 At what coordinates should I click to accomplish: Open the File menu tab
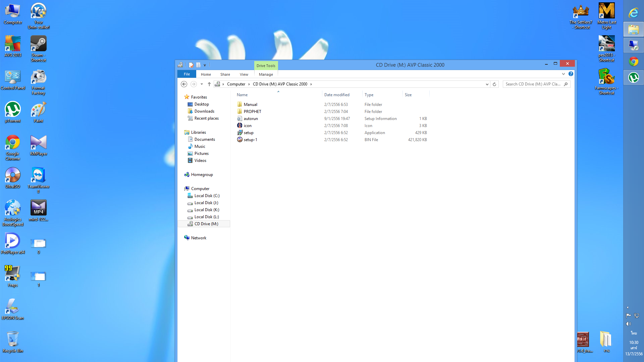pos(187,74)
